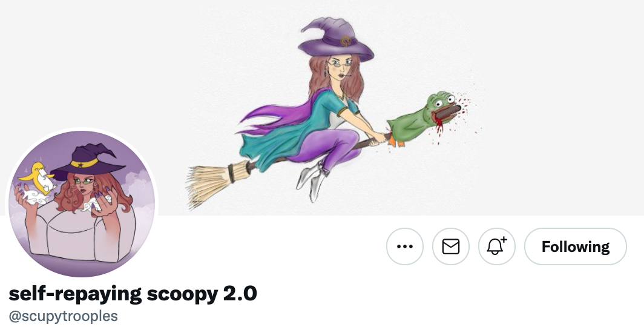
Task: Click the purple witch hat in banner
Action: [335, 40]
